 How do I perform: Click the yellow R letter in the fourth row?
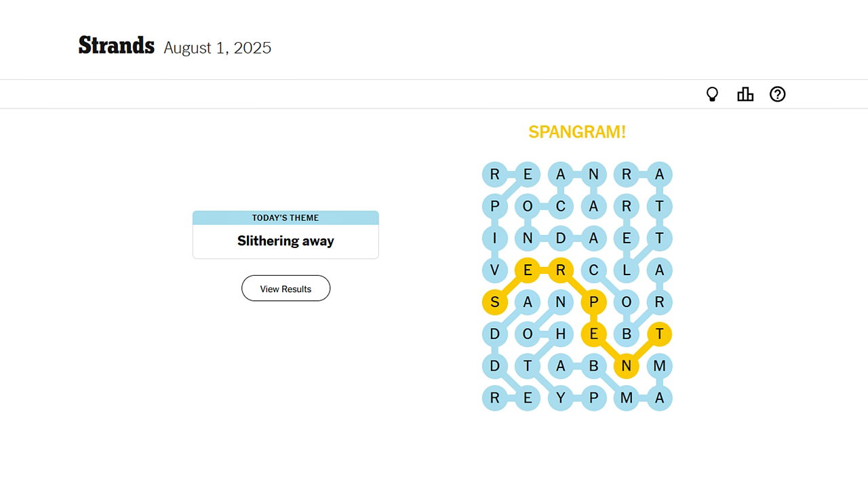pos(560,270)
